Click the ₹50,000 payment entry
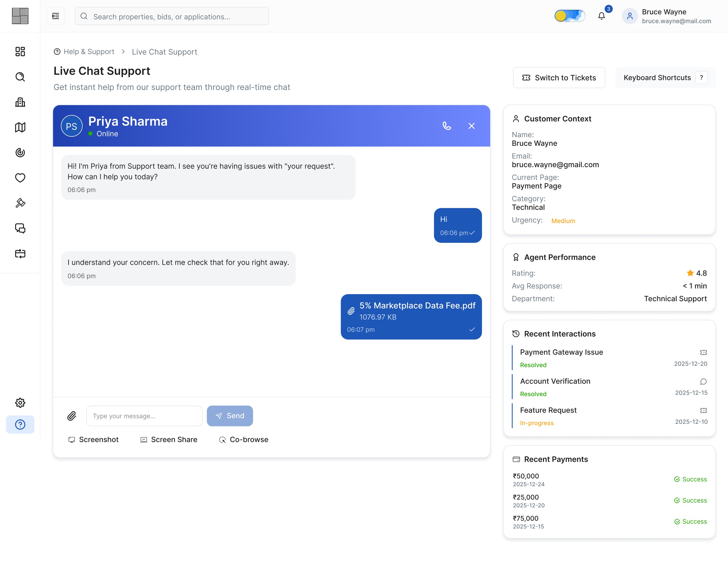 (x=609, y=479)
